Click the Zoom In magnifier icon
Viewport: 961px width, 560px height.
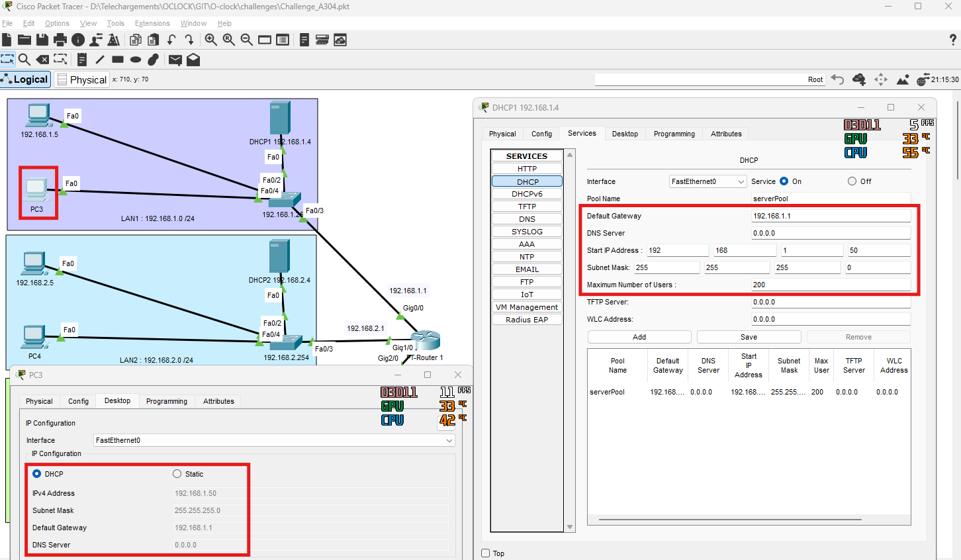211,40
